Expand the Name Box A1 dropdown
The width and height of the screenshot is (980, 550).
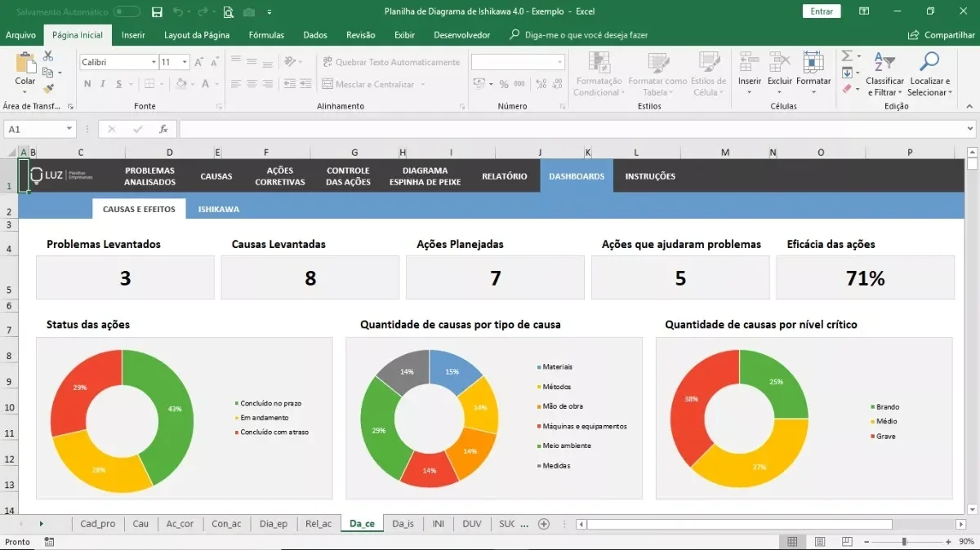(69, 129)
